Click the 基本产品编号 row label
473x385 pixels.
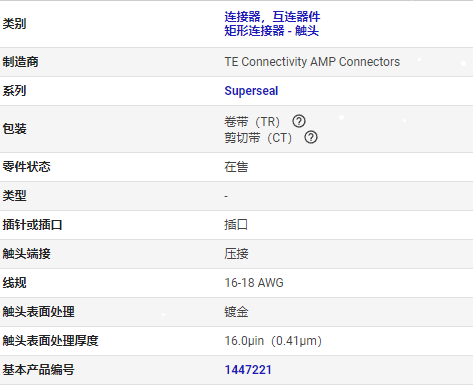coord(38,370)
